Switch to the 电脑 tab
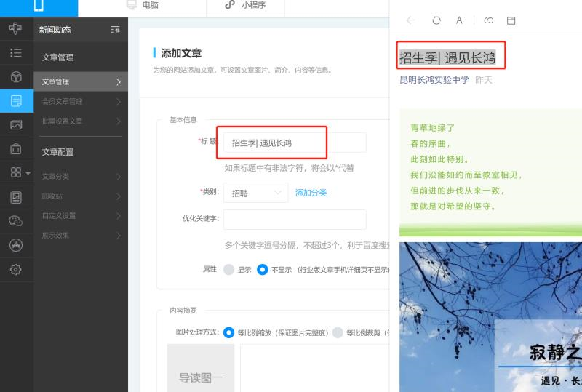 click(143, 5)
